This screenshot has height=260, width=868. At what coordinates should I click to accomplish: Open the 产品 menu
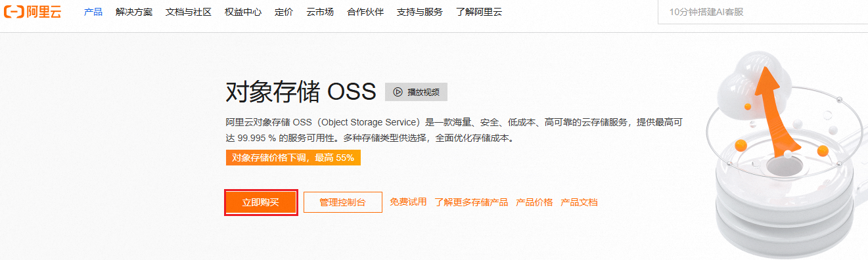pos(93,12)
